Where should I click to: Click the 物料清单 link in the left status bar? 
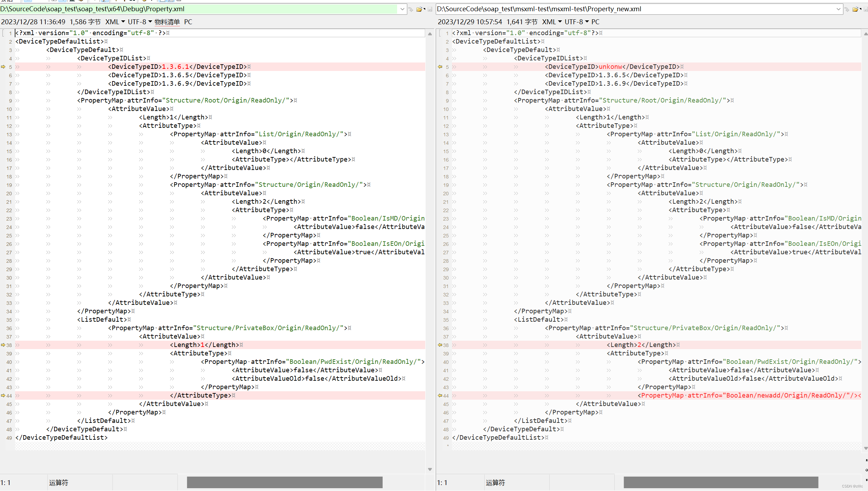167,22
